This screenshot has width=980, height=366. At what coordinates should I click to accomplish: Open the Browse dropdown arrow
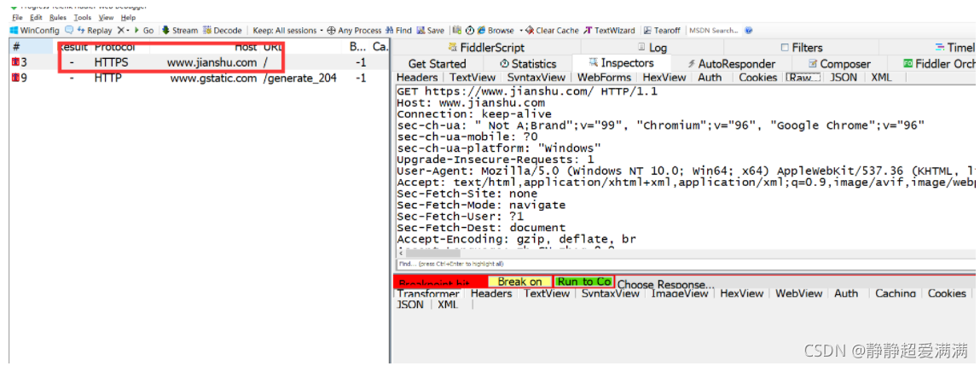coord(520,30)
